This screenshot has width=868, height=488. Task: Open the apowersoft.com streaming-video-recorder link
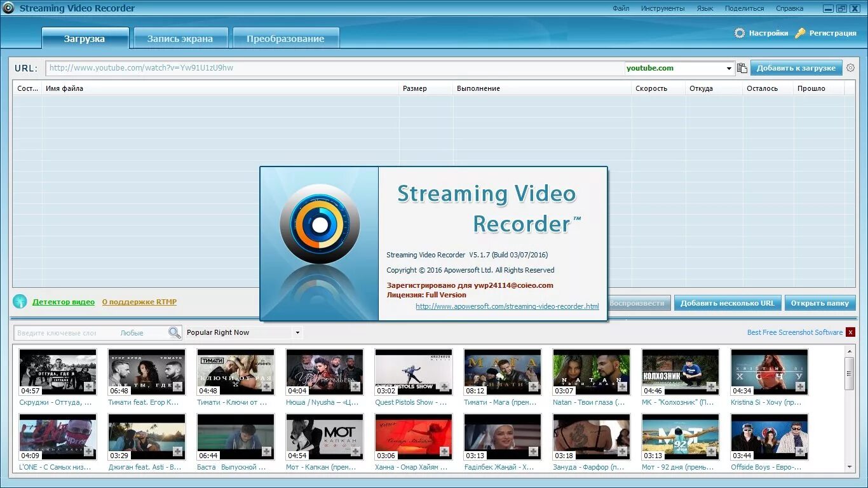click(x=507, y=306)
